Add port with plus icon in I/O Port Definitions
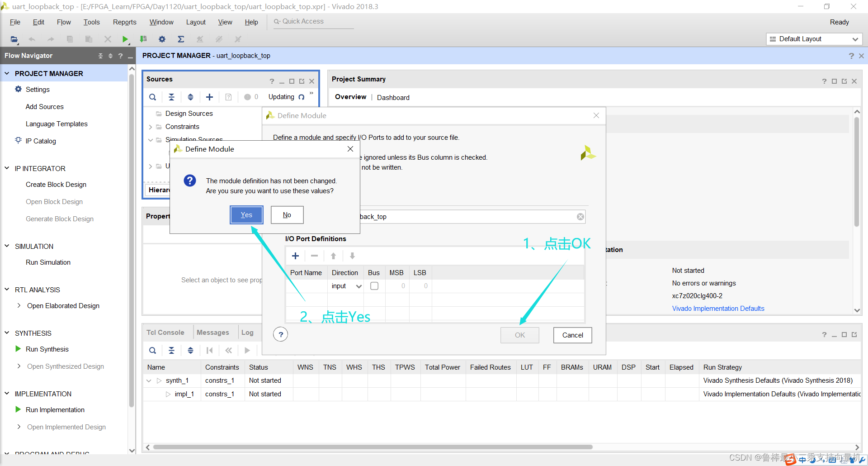Screen dimensions: 868x466 [x=295, y=256]
